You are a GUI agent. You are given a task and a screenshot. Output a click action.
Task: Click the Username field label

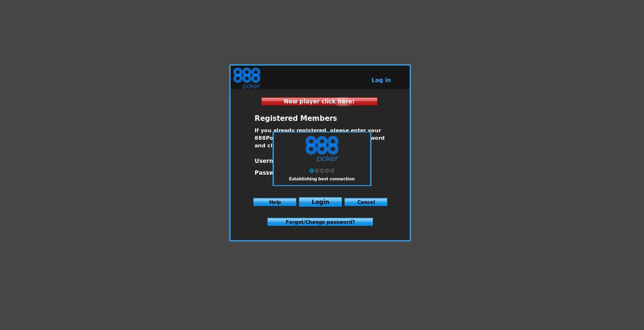tap(264, 161)
